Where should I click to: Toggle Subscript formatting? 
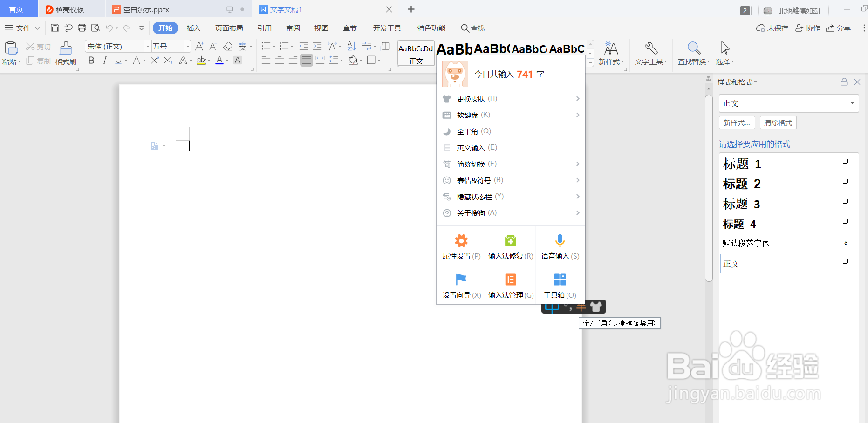[168, 60]
